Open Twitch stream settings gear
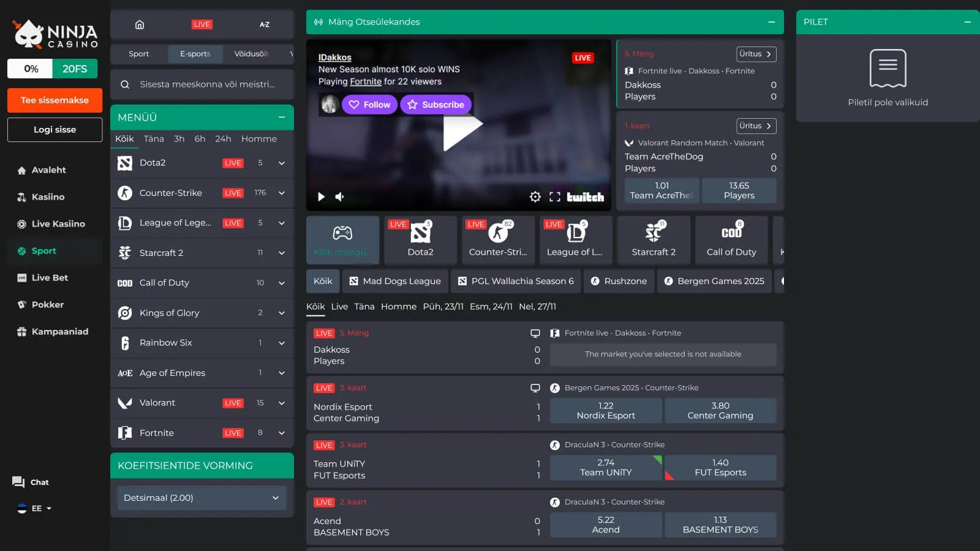Image resolution: width=980 pixels, height=551 pixels. [535, 197]
